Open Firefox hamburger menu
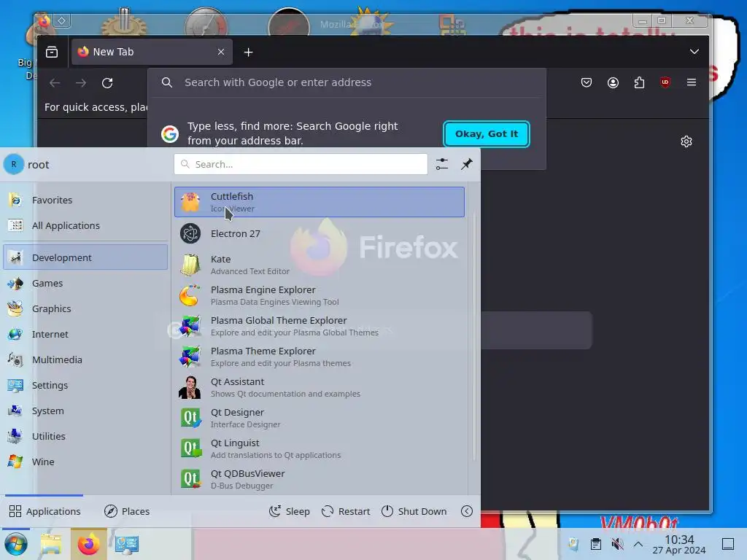Screen dimensions: 747x560 (692, 82)
